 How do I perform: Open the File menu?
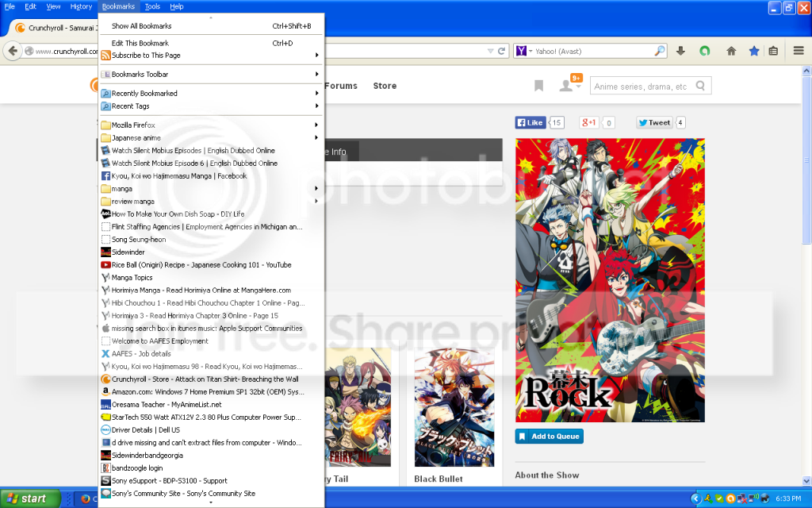(10, 6)
